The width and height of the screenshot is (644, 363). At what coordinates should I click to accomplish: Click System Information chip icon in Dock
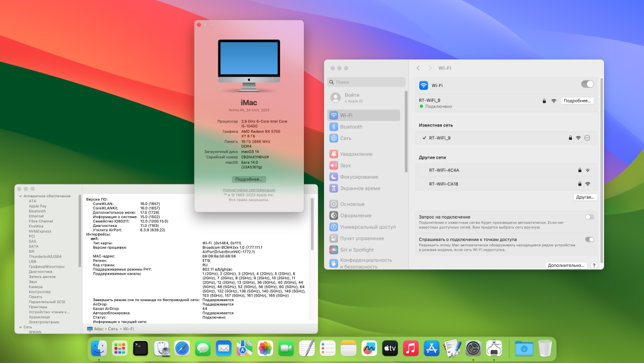click(494, 349)
